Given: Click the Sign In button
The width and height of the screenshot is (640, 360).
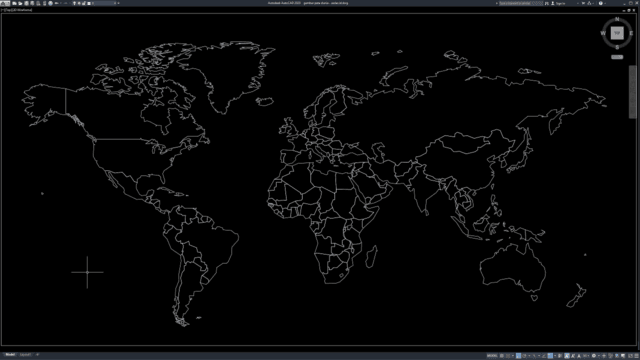Looking at the screenshot, I should [x=559, y=3].
